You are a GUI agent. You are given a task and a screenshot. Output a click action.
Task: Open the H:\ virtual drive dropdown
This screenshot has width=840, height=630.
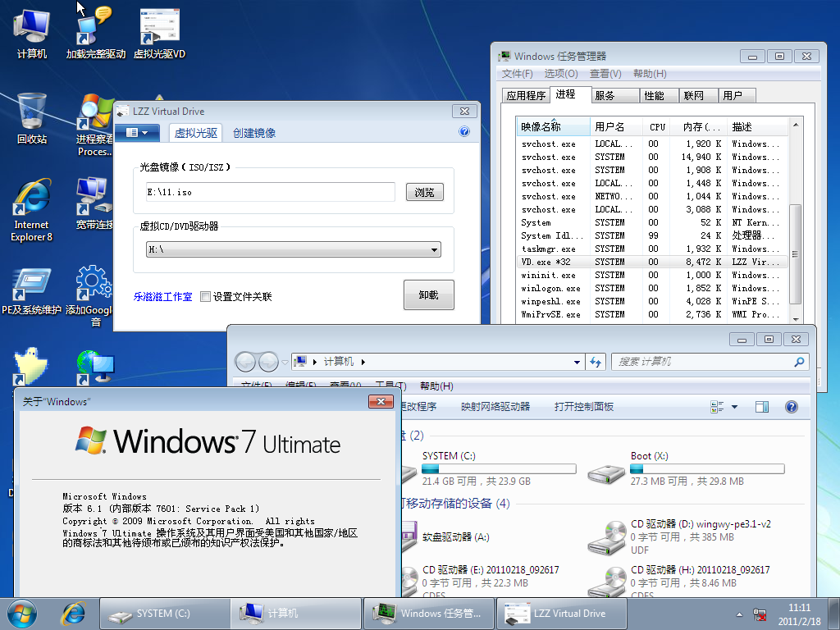point(434,249)
